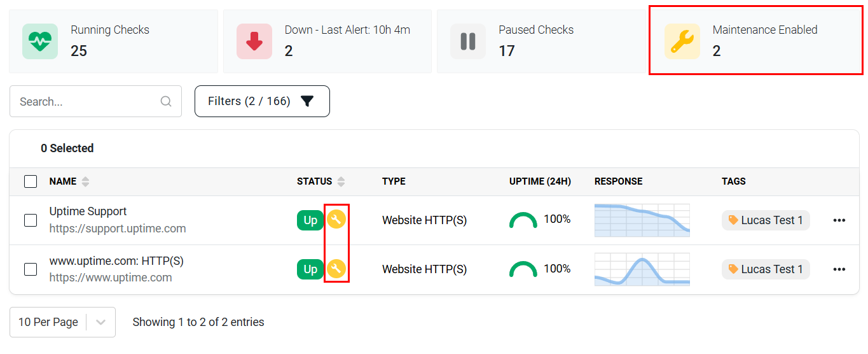Click the Running Checks heartbeat icon

pos(40,41)
